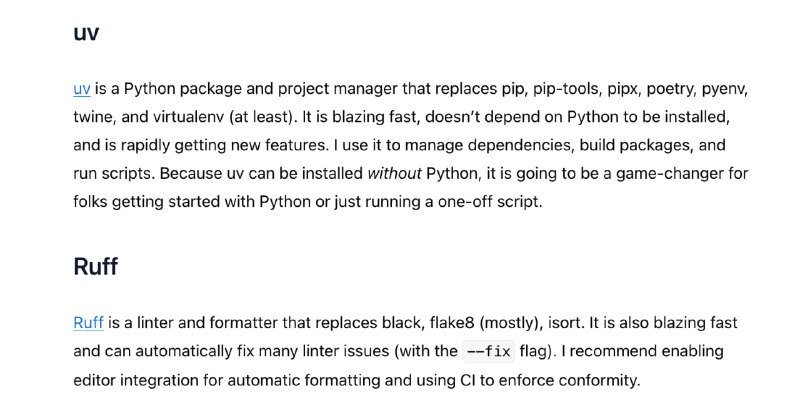Click the word "virtualenv" in the uv paragraph
The height and width of the screenshot is (420, 800).
188,117
